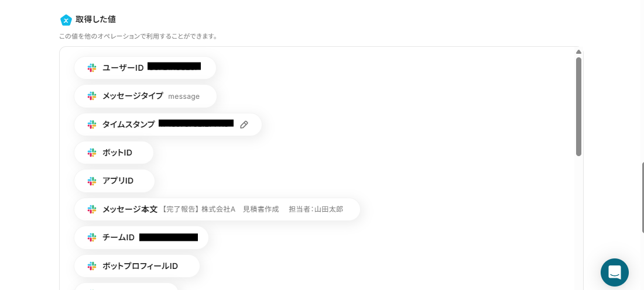Click the values panel scroll-up arrow

point(578,52)
